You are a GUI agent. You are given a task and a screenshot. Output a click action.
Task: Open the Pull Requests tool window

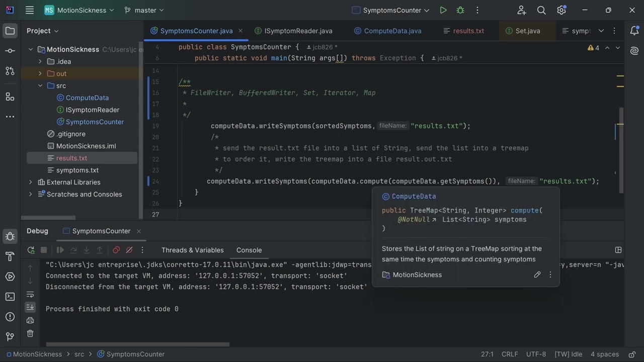(10, 71)
